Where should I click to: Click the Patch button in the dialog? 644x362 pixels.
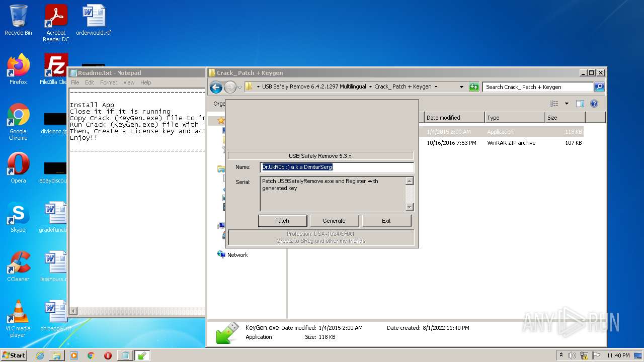coord(282,221)
